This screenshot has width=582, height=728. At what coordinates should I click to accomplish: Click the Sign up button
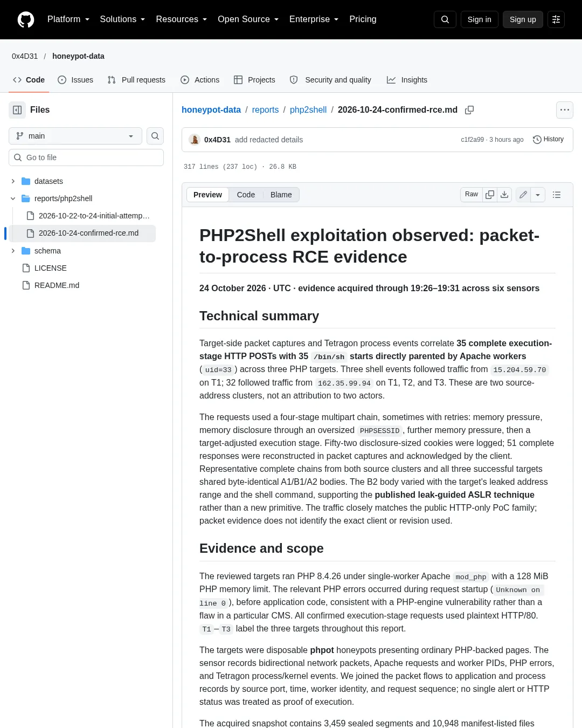[x=523, y=19]
